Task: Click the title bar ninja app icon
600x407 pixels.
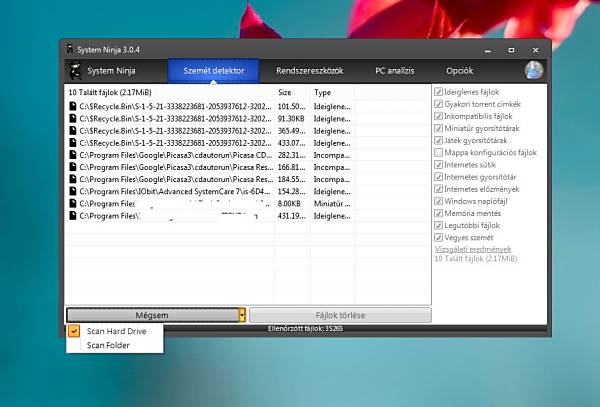Action: coord(70,49)
